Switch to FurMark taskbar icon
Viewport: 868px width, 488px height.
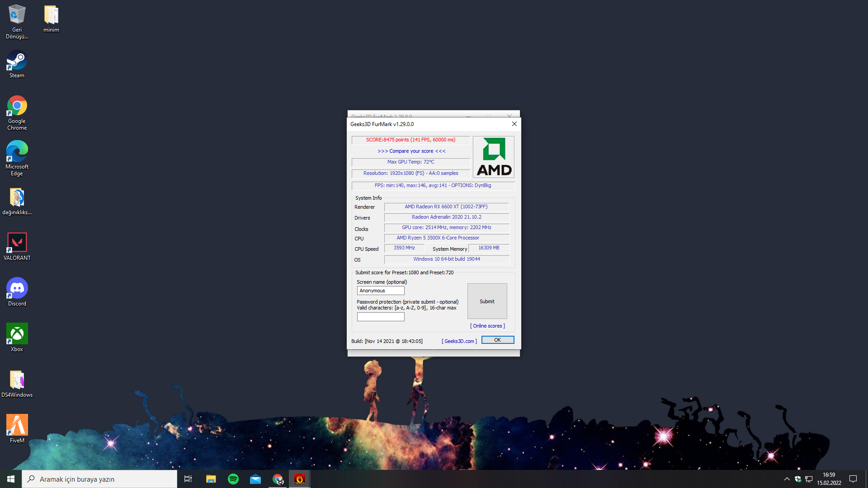tap(299, 479)
